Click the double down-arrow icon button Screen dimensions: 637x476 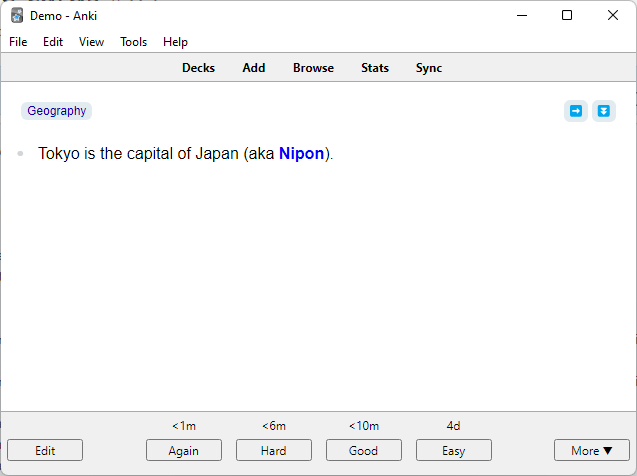pyautogui.click(x=603, y=111)
